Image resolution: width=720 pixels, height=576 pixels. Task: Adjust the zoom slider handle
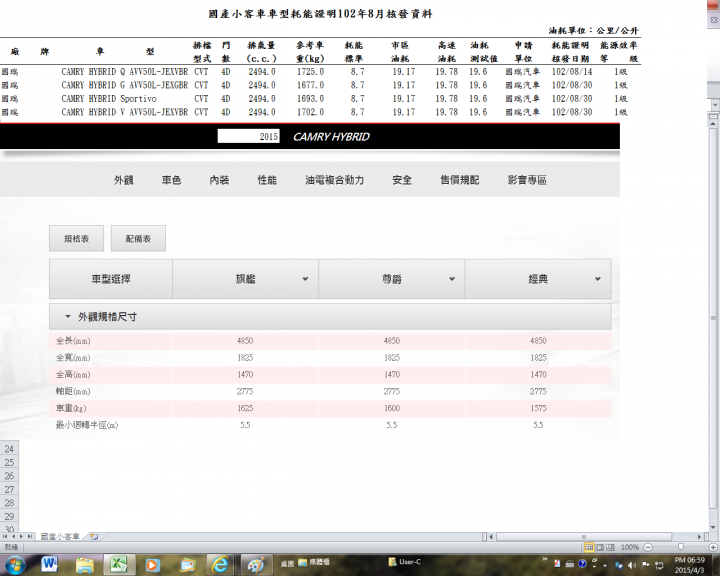click(681, 547)
